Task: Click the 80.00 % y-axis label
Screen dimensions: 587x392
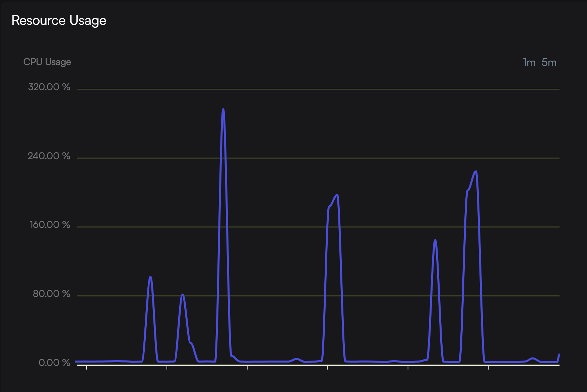Action: tap(51, 294)
